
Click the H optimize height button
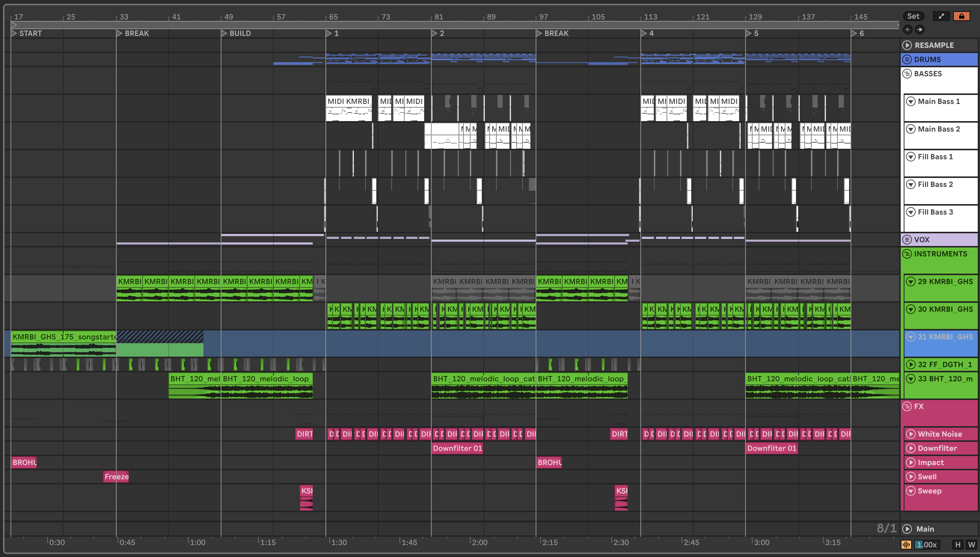click(x=958, y=544)
